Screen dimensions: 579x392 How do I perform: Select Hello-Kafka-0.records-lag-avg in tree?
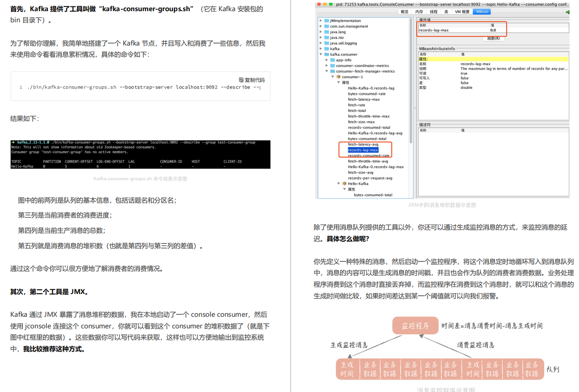tap(375, 133)
